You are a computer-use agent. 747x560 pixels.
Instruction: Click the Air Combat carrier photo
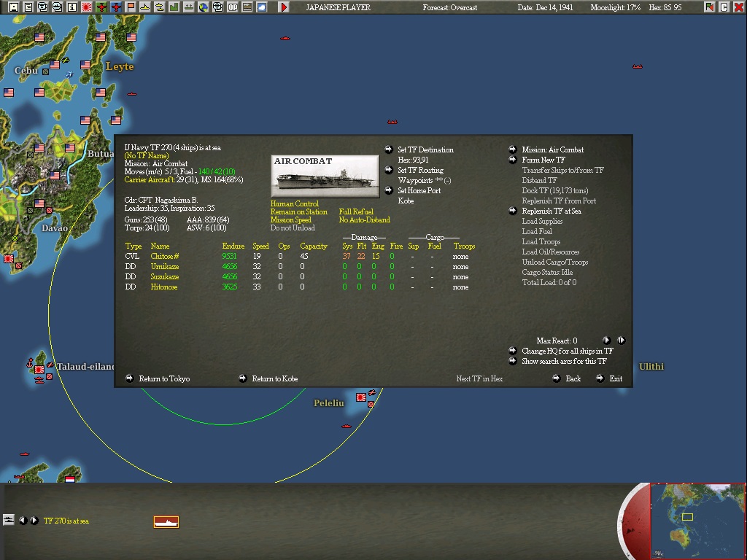pos(325,176)
